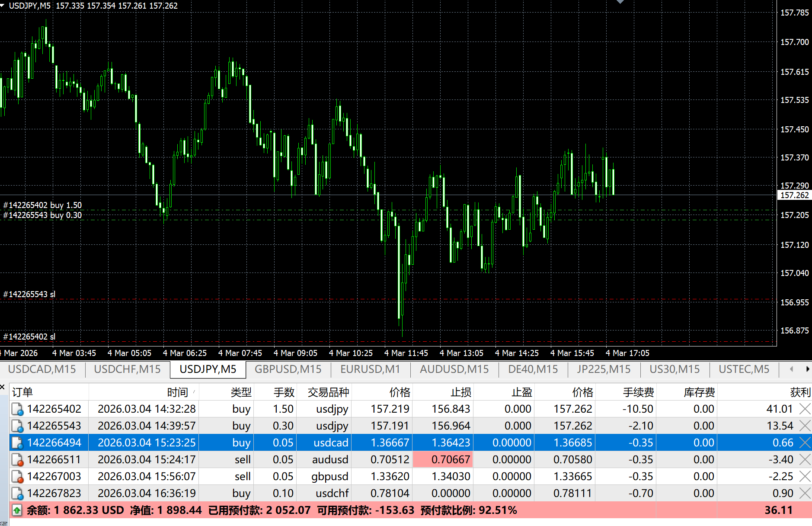Viewport: 812px width, 526px height.
Task: Switch to the GBPUSD,M15 chart tab
Action: click(288, 369)
